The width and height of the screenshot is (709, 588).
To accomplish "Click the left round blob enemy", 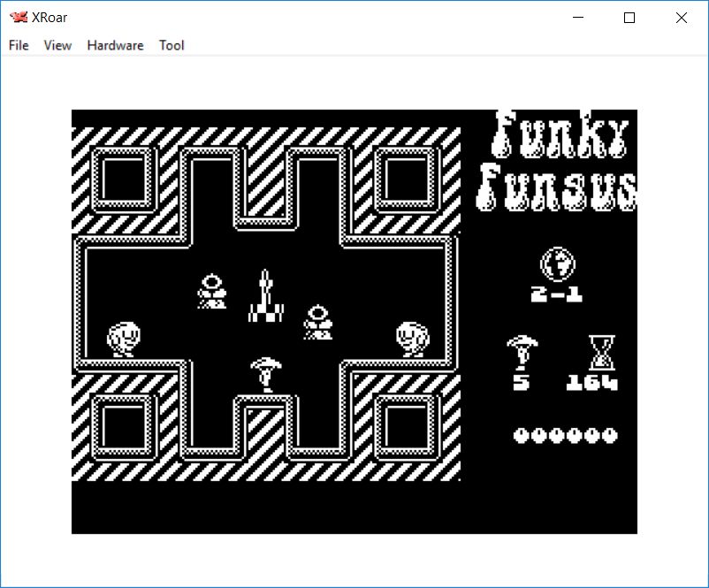I will pos(123,338).
